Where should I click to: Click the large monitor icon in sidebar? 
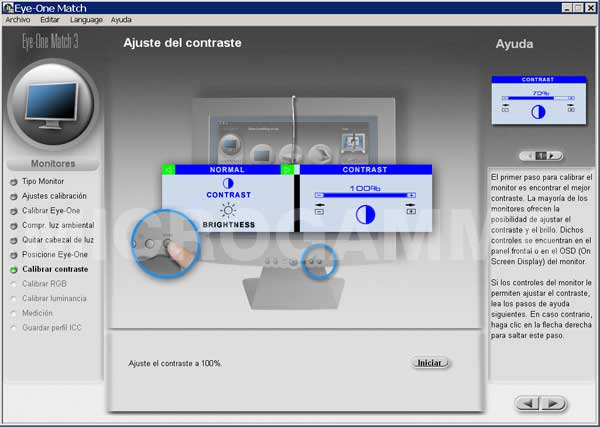[52, 102]
